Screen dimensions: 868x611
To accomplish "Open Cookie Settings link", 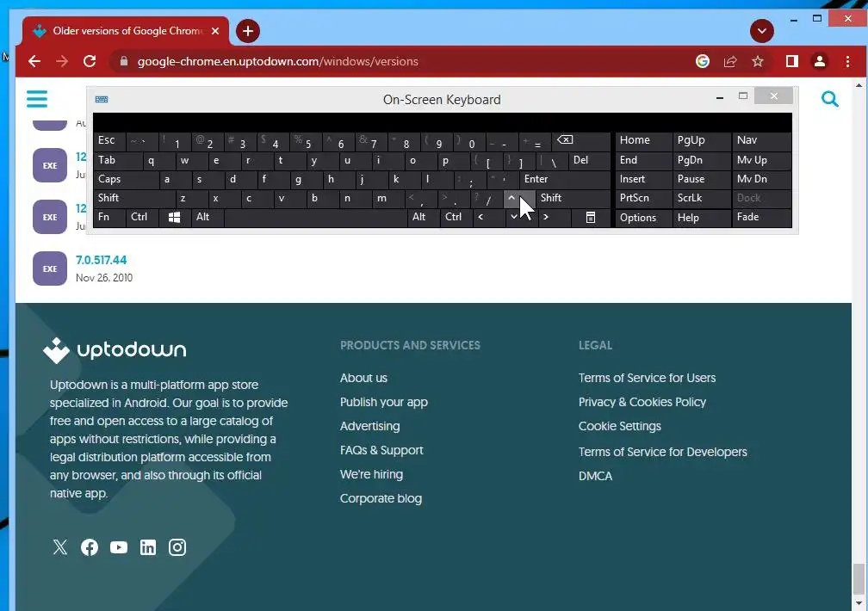I will [619, 426].
